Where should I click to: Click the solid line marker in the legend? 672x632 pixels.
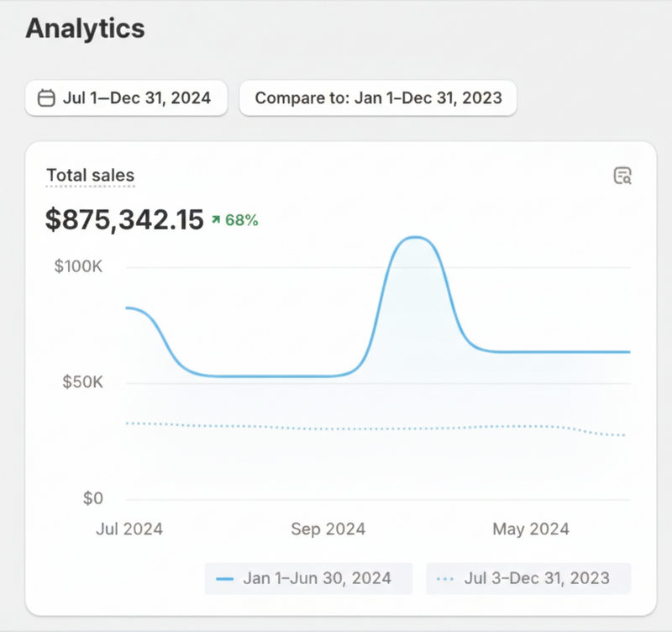tap(224, 579)
